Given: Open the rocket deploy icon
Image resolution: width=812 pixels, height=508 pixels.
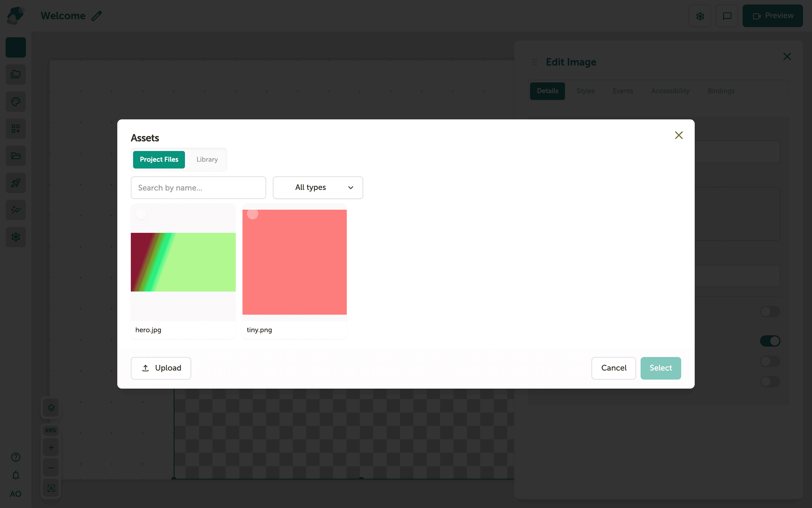Looking at the screenshot, I should (16, 183).
